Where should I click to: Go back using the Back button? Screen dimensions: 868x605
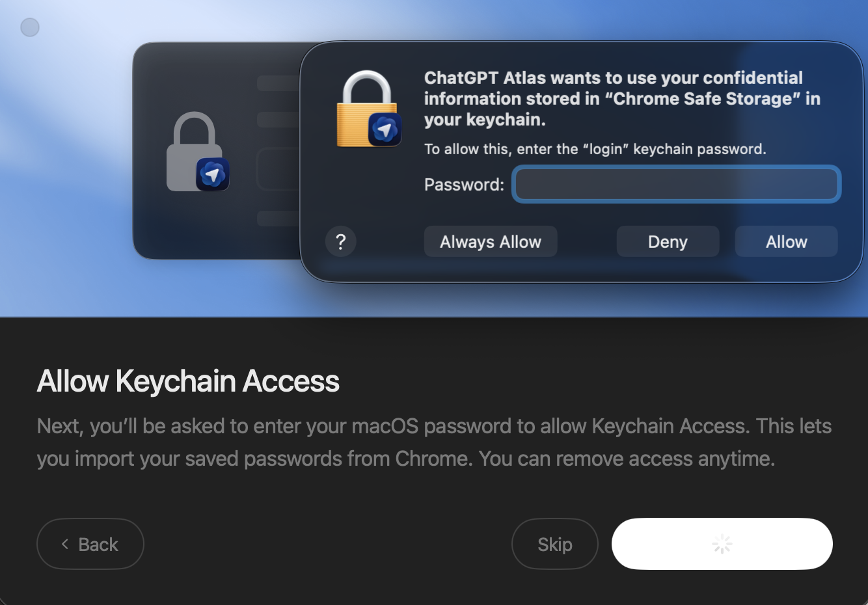click(90, 544)
